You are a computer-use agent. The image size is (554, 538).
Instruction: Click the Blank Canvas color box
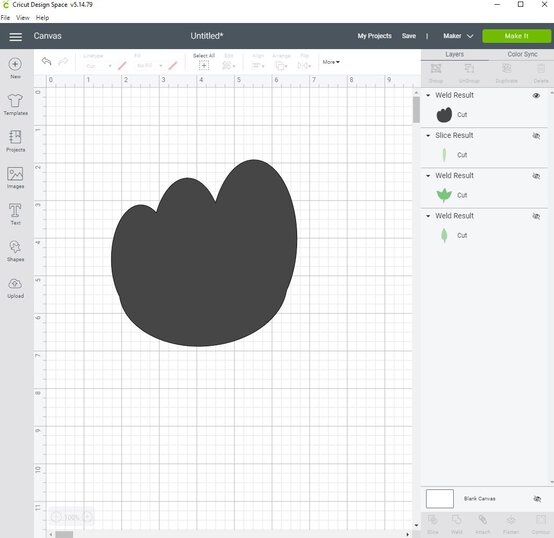tap(440, 498)
